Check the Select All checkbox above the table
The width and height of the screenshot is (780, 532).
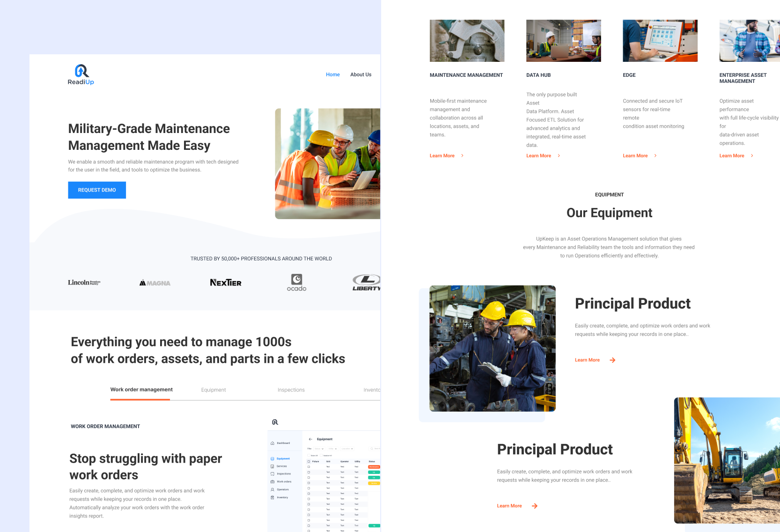[x=309, y=455]
